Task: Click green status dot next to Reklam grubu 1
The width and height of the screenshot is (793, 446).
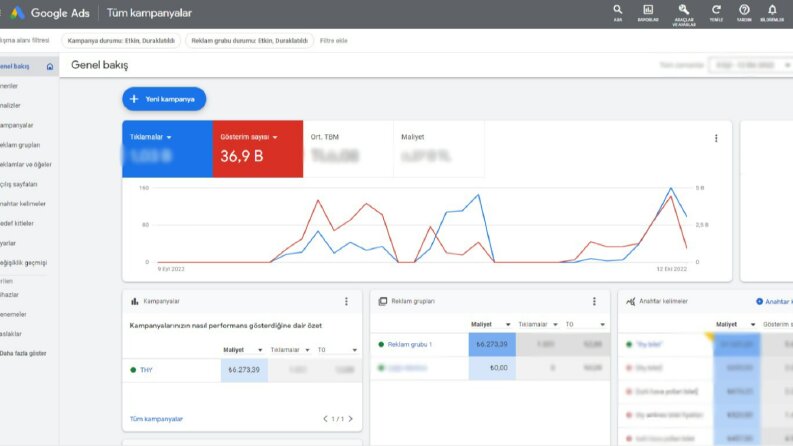Action: click(381, 344)
